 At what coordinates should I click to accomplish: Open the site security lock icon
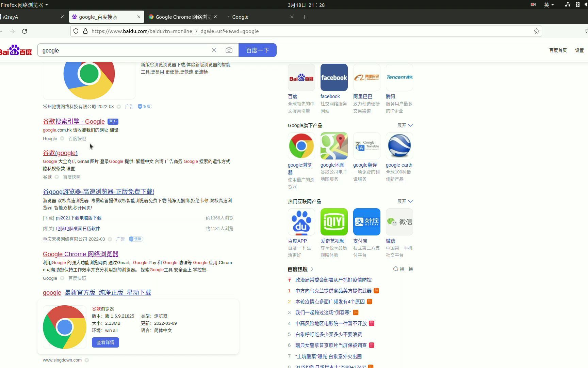(x=85, y=31)
